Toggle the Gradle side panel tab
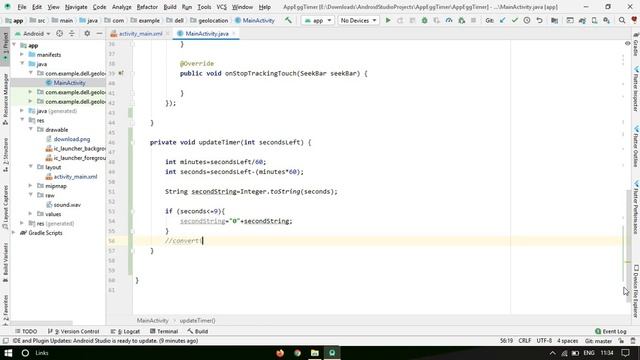This screenshot has width=640, height=360. pos(636,44)
